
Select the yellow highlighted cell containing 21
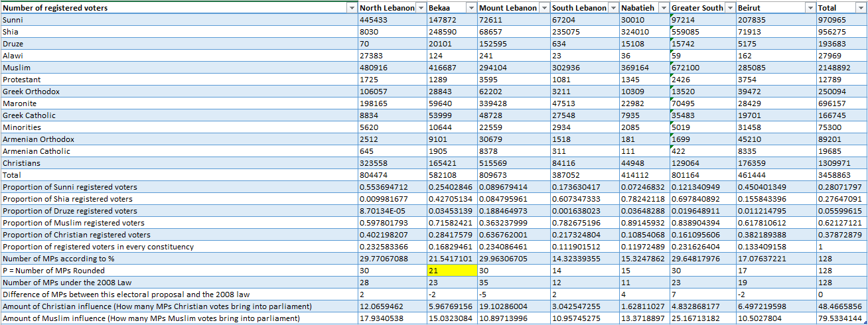coord(452,271)
